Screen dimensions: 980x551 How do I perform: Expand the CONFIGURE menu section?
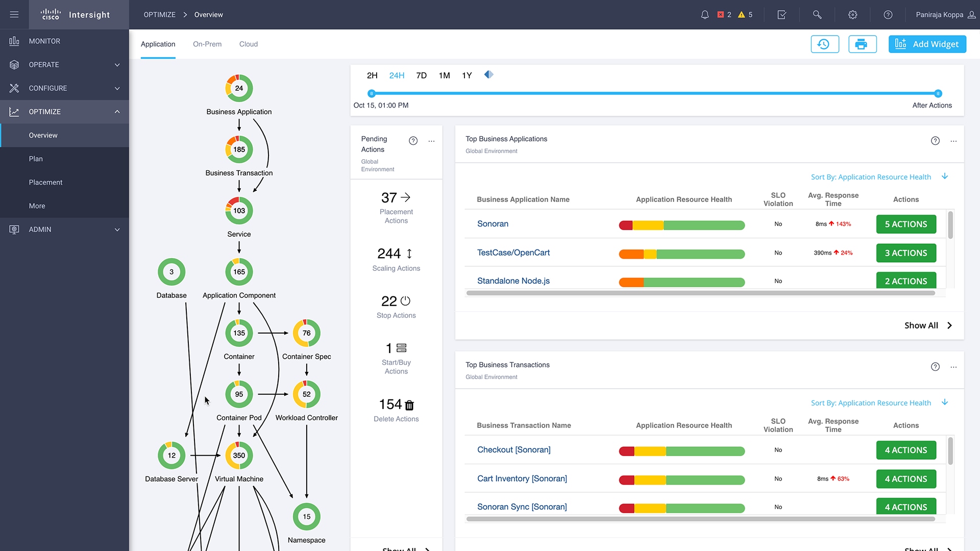[64, 88]
